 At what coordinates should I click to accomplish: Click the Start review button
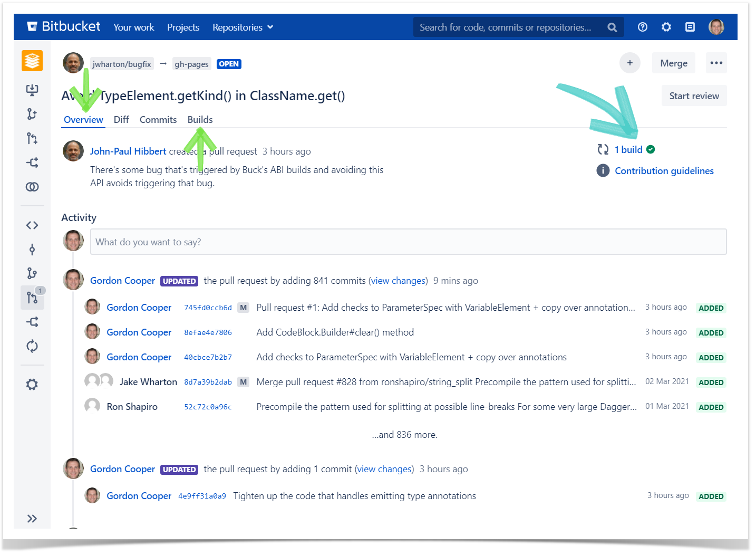pos(694,95)
